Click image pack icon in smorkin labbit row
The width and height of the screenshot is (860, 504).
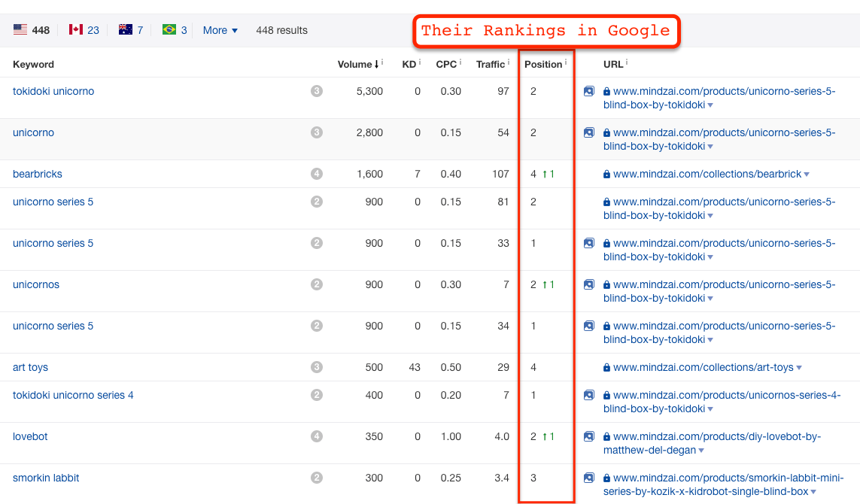tap(588, 478)
